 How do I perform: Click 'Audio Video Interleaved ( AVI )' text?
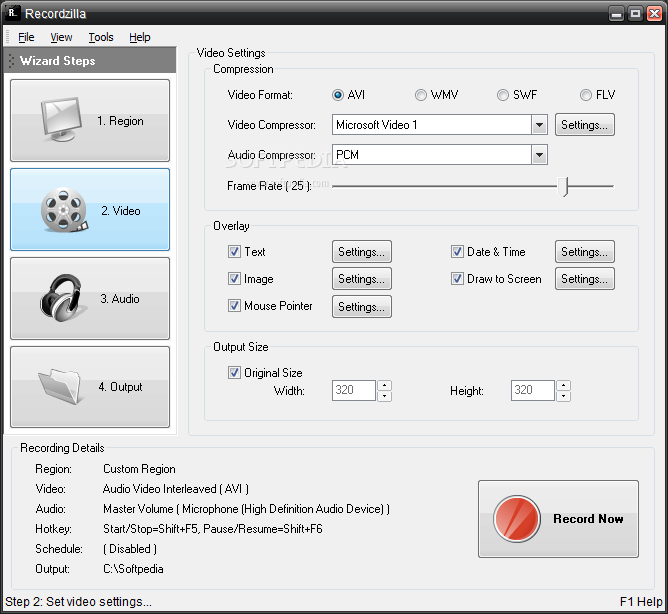coord(176,489)
